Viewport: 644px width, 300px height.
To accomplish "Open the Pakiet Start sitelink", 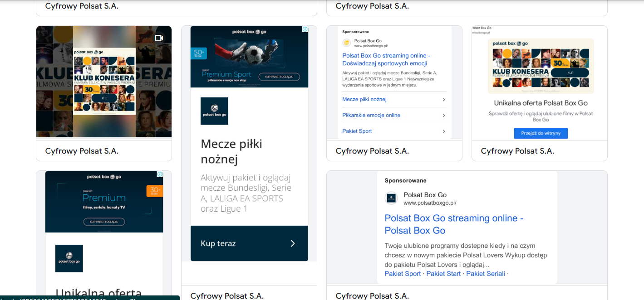I will coord(443,274).
